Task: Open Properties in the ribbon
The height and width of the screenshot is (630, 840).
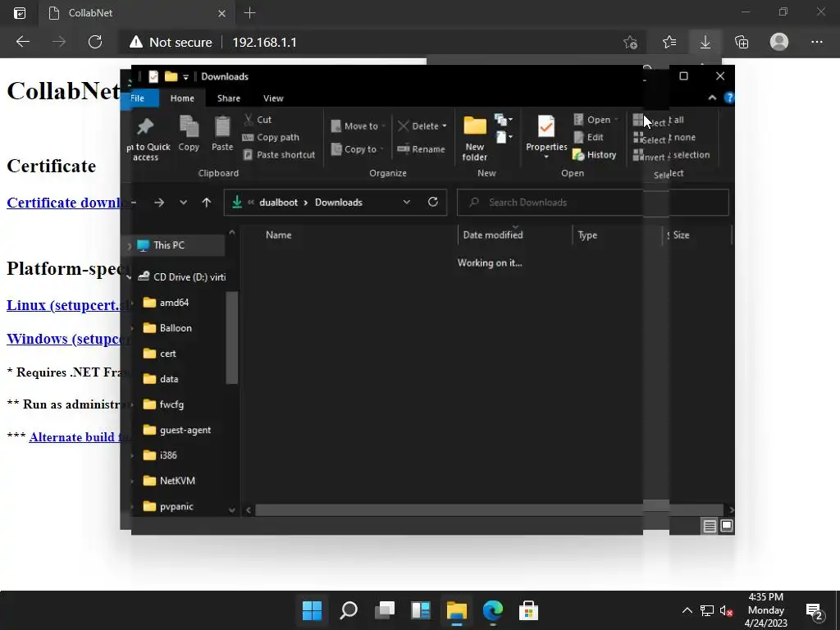Action: [x=546, y=137]
